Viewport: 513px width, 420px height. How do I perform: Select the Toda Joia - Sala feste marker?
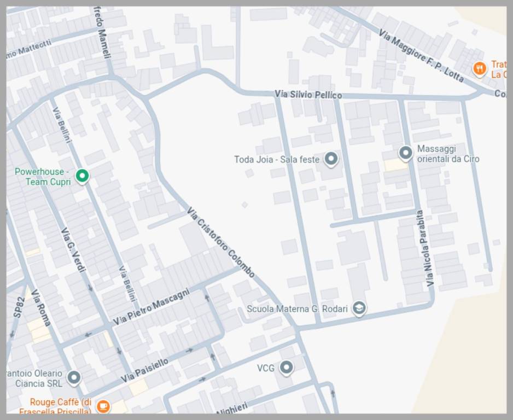(x=330, y=159)
